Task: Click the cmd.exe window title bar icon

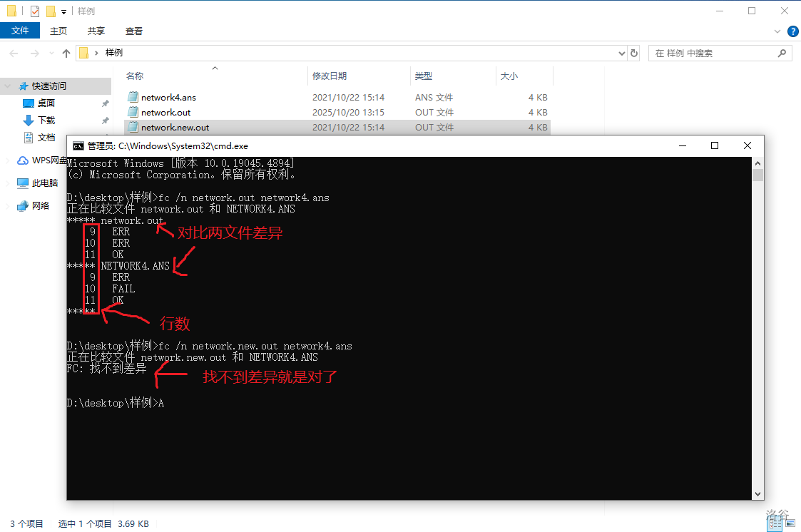Action: pyautogui.click(x=78, y=145)
